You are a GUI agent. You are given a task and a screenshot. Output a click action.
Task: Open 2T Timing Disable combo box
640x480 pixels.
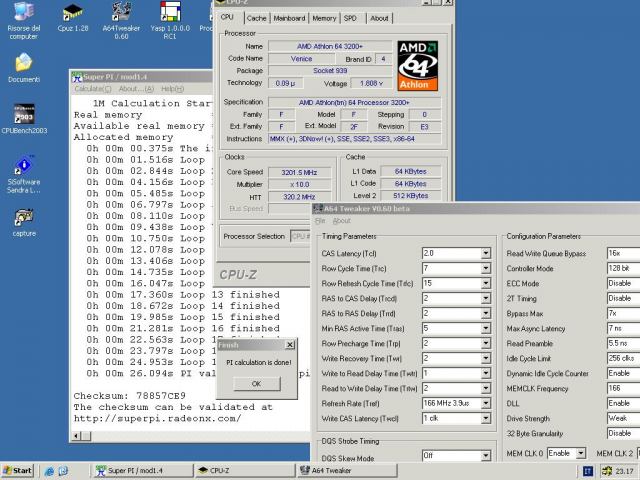coord(623,298)
